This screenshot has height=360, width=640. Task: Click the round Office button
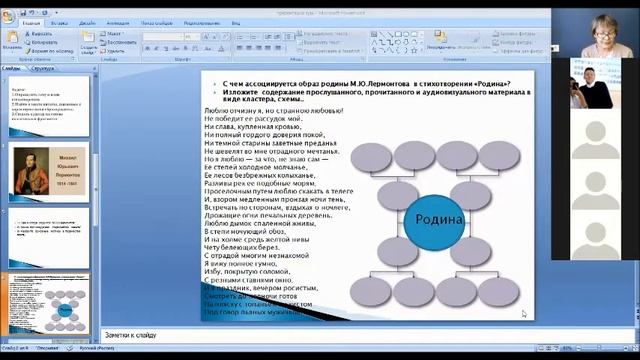8,16
